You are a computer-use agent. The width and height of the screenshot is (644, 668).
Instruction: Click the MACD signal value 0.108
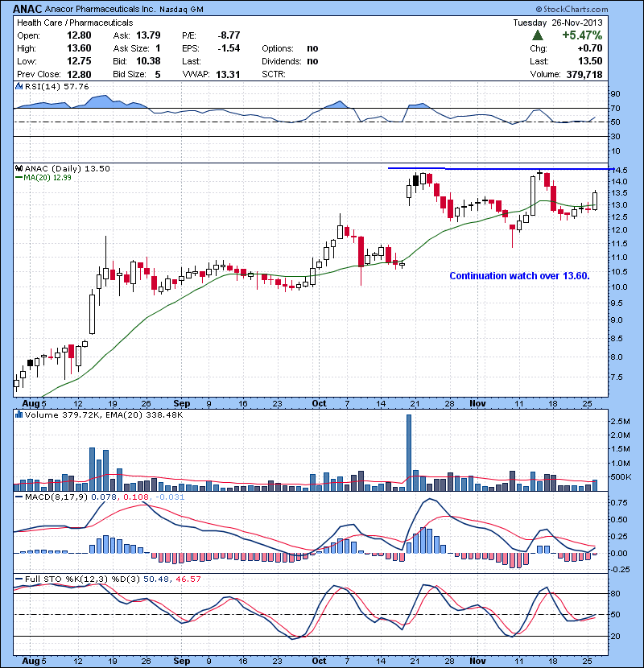click(136, 497)
